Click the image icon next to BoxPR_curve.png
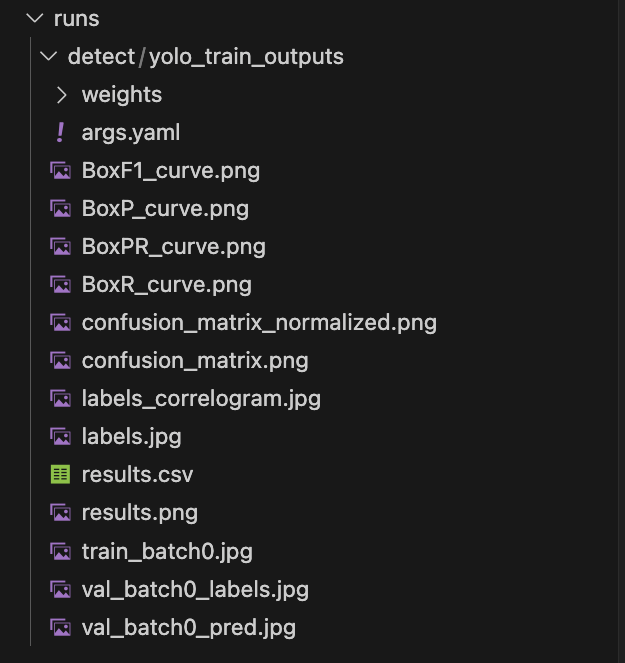This screenshot has height=663, width=625. pos(61,247)
